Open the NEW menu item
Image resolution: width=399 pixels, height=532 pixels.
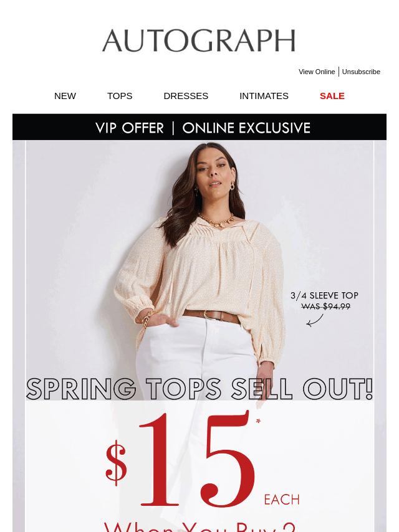(65, 96)
